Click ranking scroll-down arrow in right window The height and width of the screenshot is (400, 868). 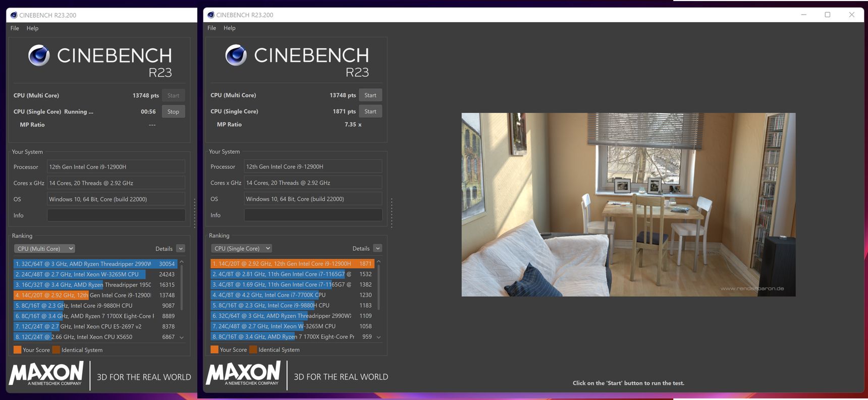378,337
